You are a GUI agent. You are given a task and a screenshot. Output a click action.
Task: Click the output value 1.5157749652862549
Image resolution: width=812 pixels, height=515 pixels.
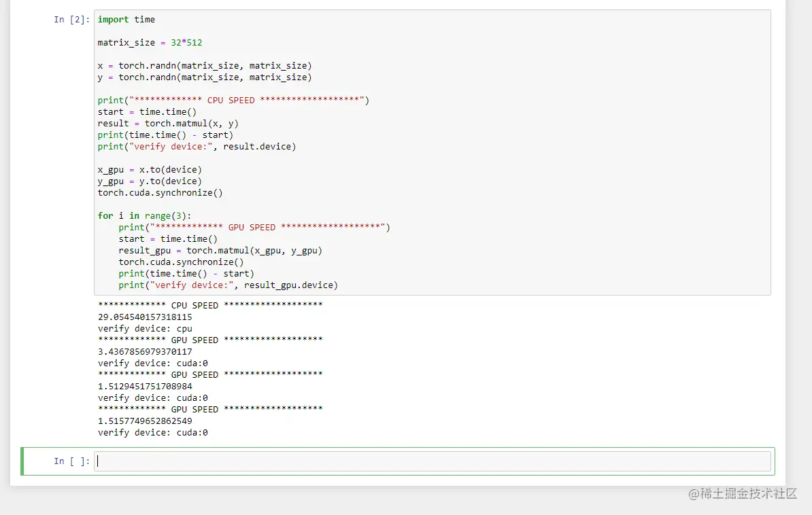pyautogui.click(x=145, y=421)
